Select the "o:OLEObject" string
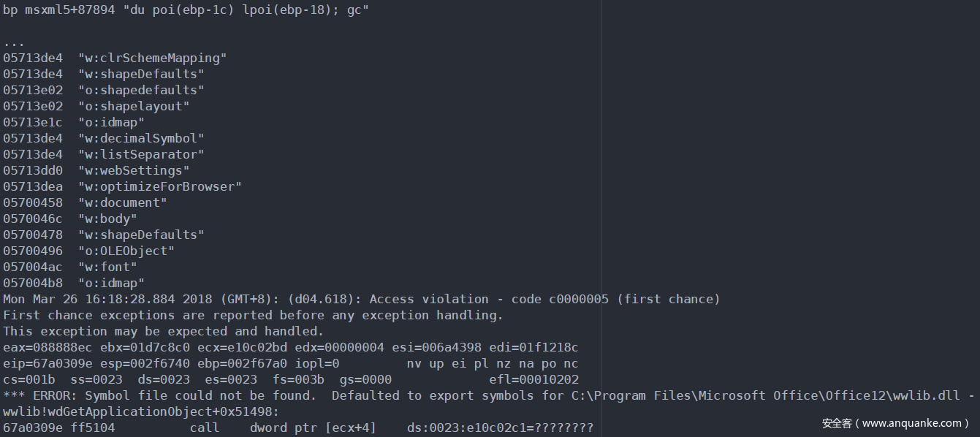The height and width of the screenshot is (437, 980). click(x=126, y=251)
